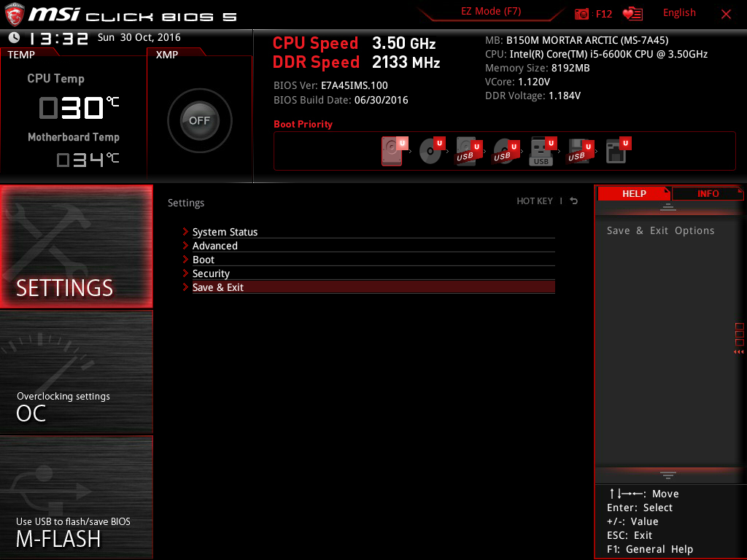Expand the Save & Exit chevron arrow
Screen dimensions: 747x560
click(x=185, y=287)
